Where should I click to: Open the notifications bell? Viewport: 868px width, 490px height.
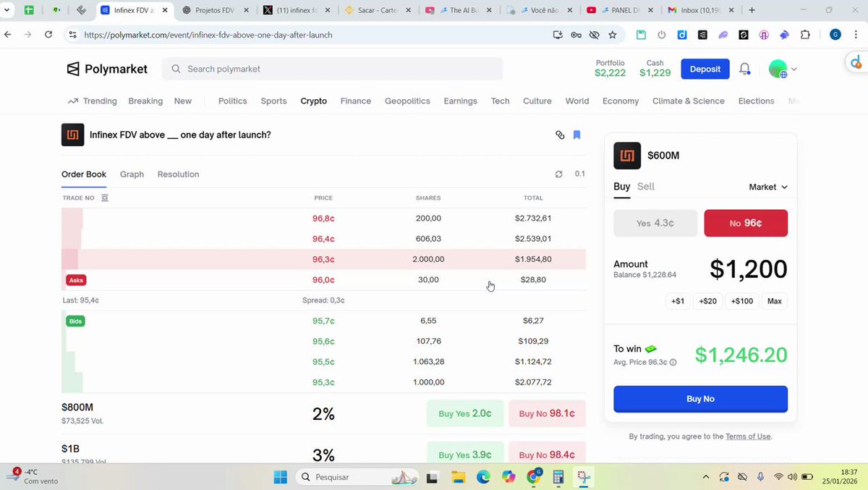(x=744, y=69)
